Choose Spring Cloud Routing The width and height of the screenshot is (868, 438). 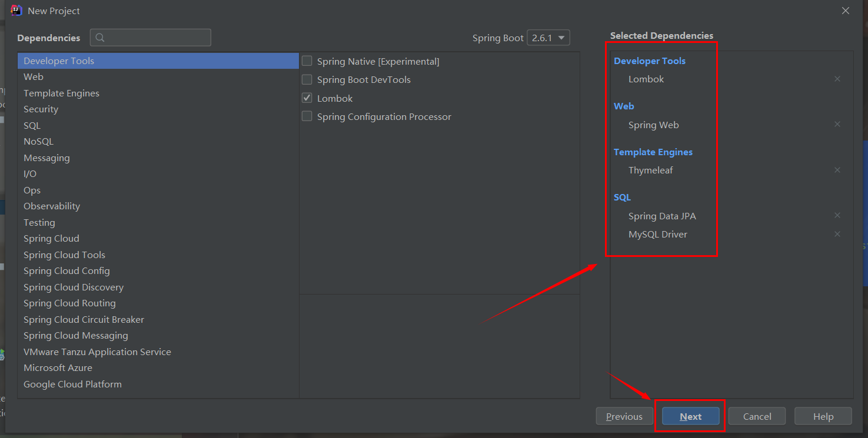tap(158, 303)
